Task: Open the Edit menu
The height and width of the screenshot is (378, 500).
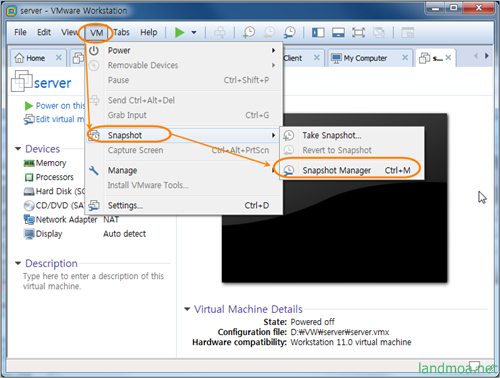Action: click(x=44, y=32)
